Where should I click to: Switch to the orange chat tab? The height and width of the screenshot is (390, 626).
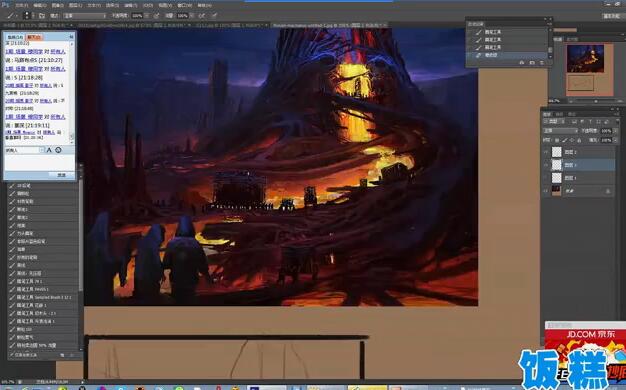[34, 37]
